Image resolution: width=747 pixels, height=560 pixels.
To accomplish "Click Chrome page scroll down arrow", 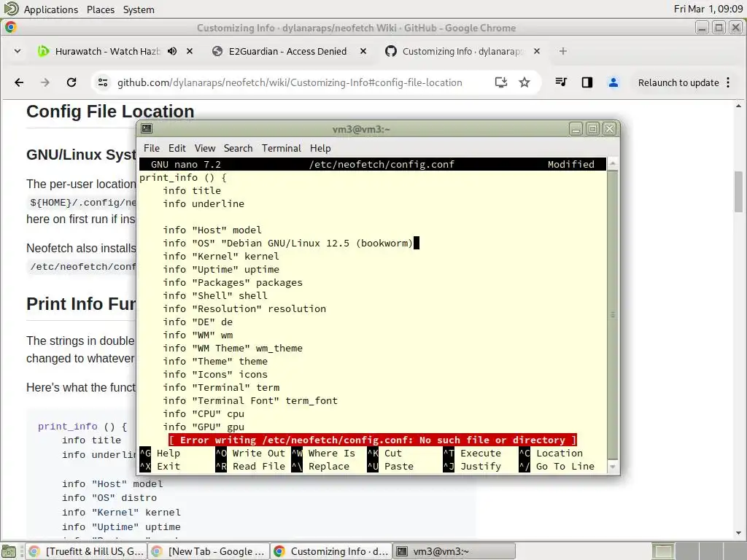I will click(738, 533).
